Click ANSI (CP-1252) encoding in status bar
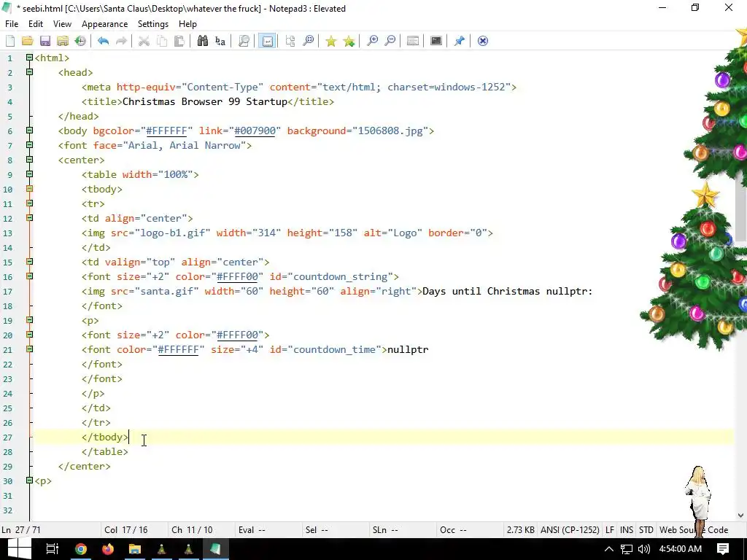747x560 pixels. [570, 530]
